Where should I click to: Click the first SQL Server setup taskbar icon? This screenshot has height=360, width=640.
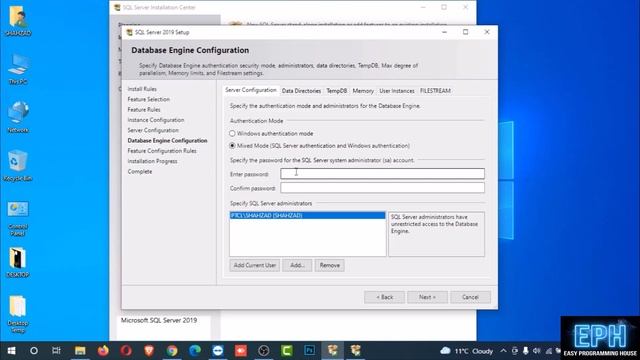333,351
